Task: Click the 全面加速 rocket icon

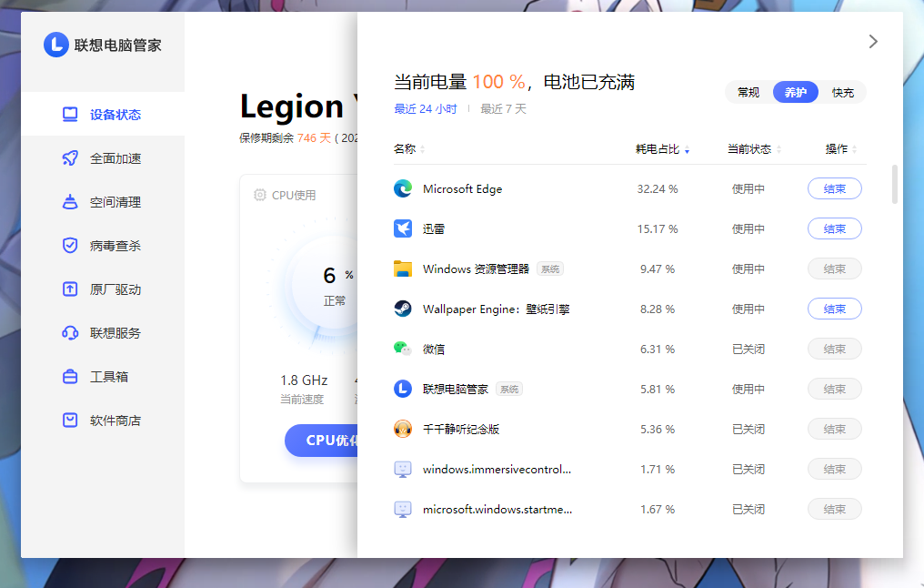Action: click(70, 158)
